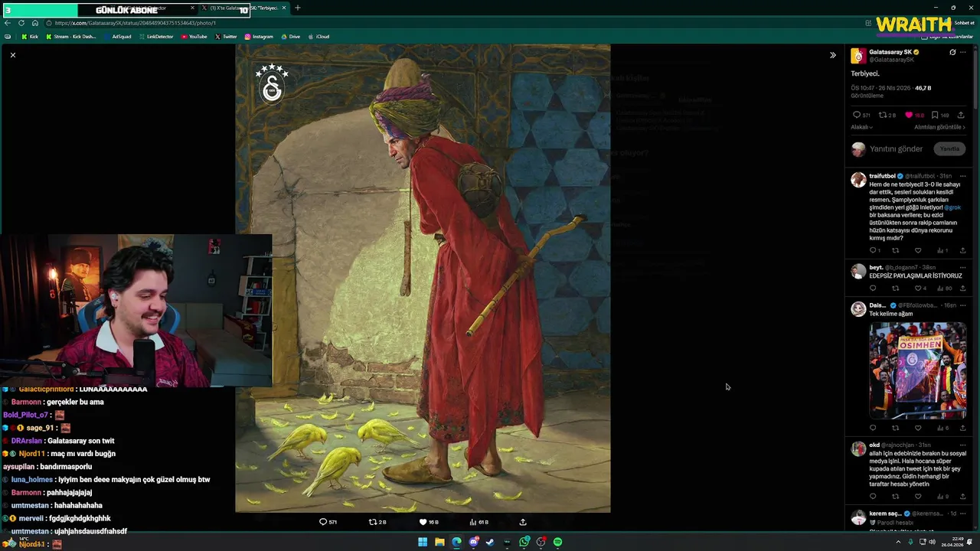980x551 pixels.
Task: Click share icon below the photo
Action: point(523,522)
